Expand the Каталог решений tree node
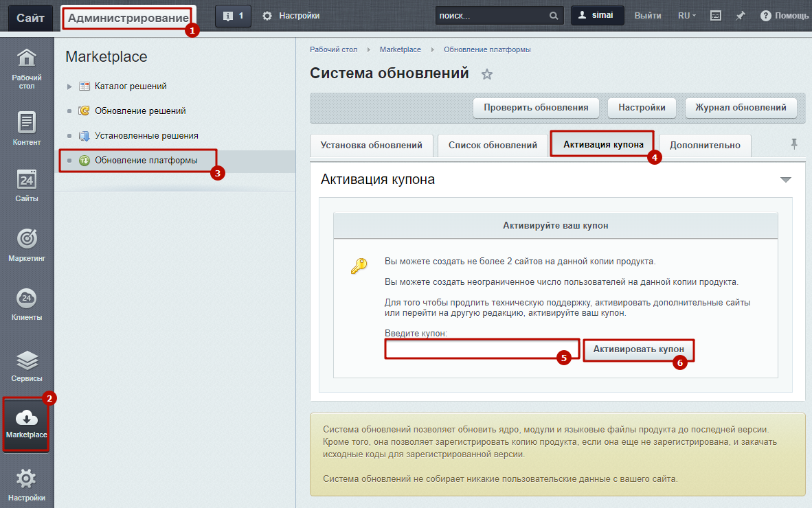The width and height of the screenshot is (812, 508). pos(69,86)
